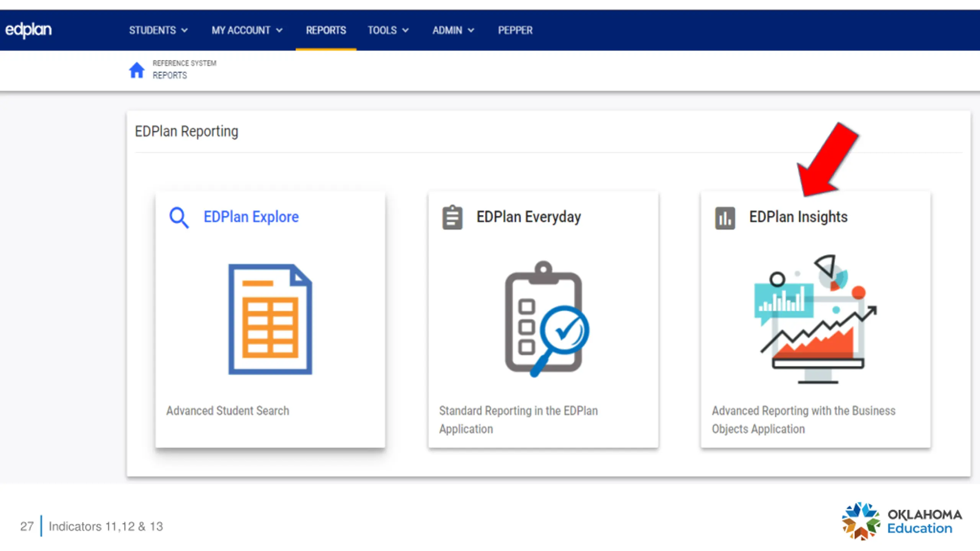This screenshot has height=551, width=980.
Task: Click the edplan logo
Action: tap(28, 30)
